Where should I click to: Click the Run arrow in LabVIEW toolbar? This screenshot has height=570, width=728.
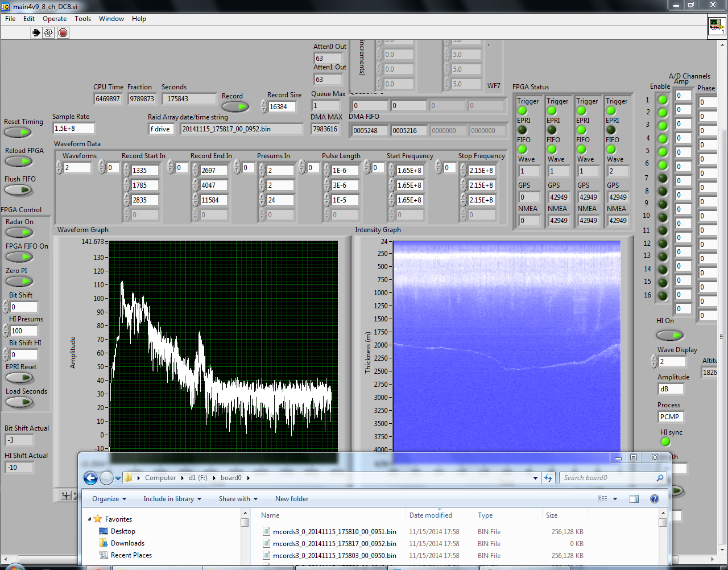click(x=36, y=32)
